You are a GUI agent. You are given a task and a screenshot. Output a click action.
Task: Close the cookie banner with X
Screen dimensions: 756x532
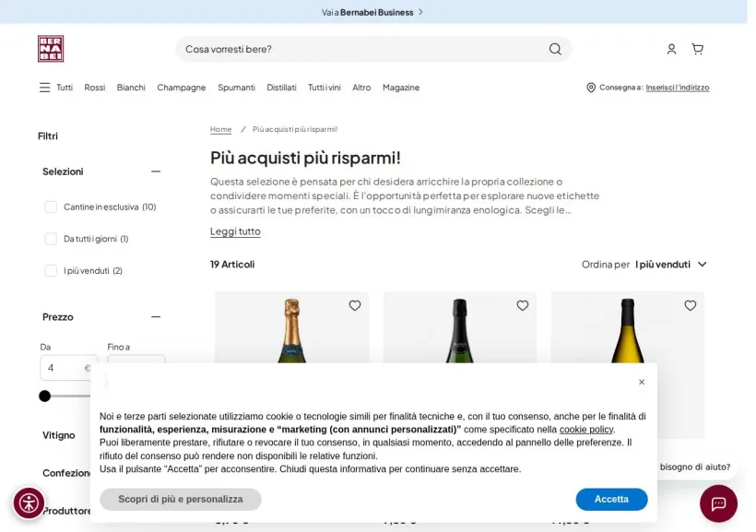point(642,382)
